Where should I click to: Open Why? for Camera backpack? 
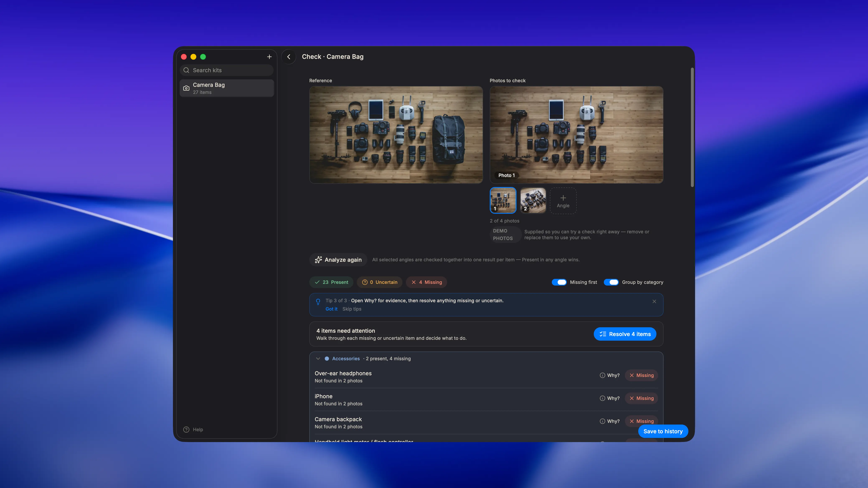point(610,421)
